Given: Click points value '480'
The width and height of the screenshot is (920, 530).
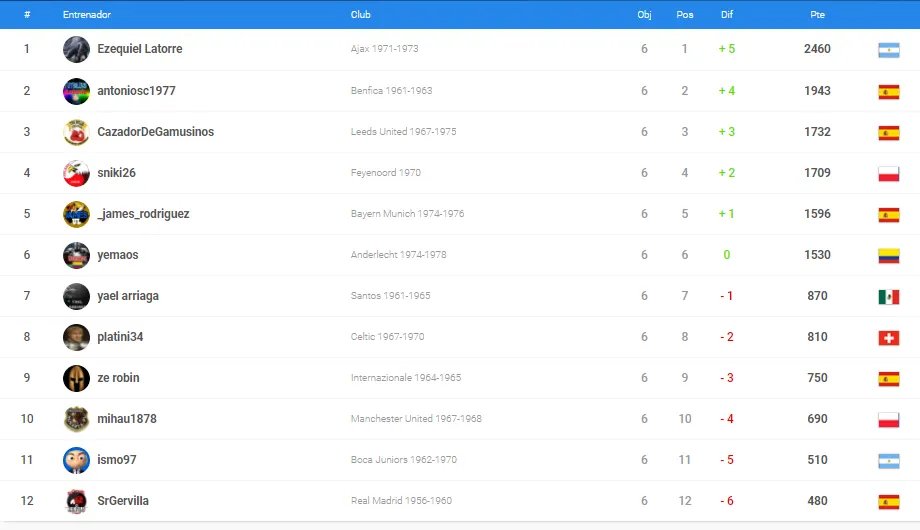Looking at the screenshot, I should point(817,501).
